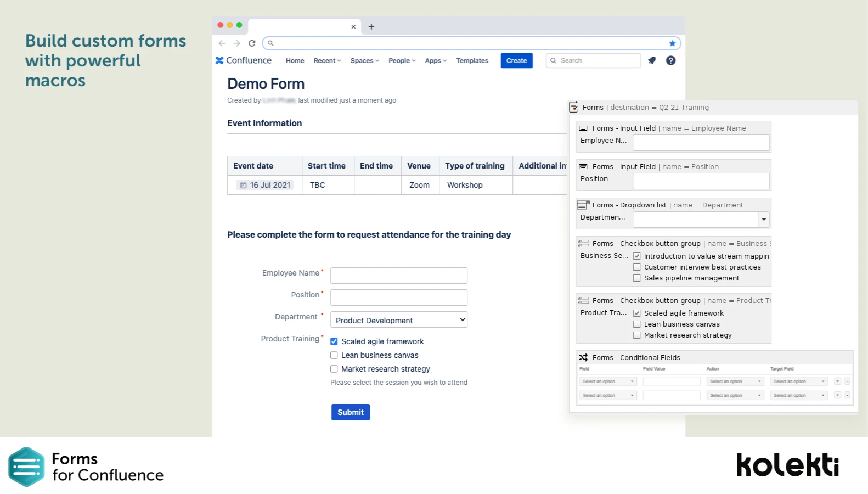Viewport: 868px width, 494px height.
Task: Click the magnifier icon in Confluence Search
Action: 553,61
